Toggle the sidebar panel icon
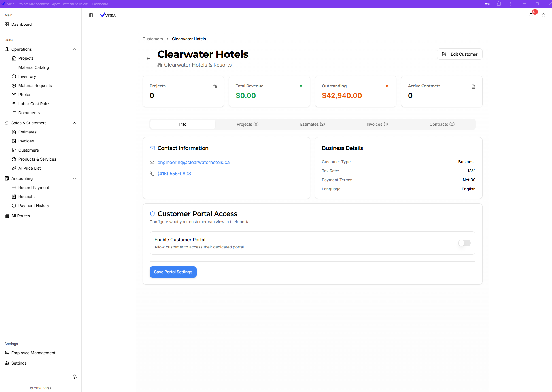The height and width of the screenshot is (392, 552). click(x=91, y=15)
